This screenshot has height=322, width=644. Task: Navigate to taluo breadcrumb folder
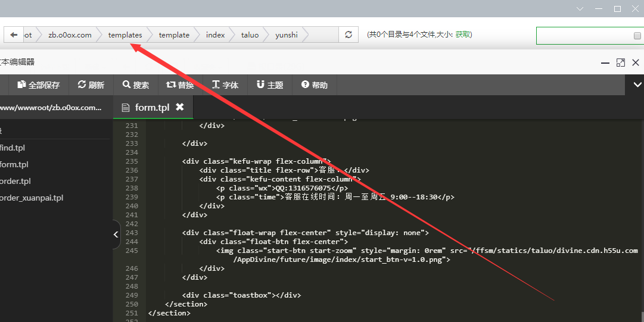pyautogui.click(x=250, y=35)
